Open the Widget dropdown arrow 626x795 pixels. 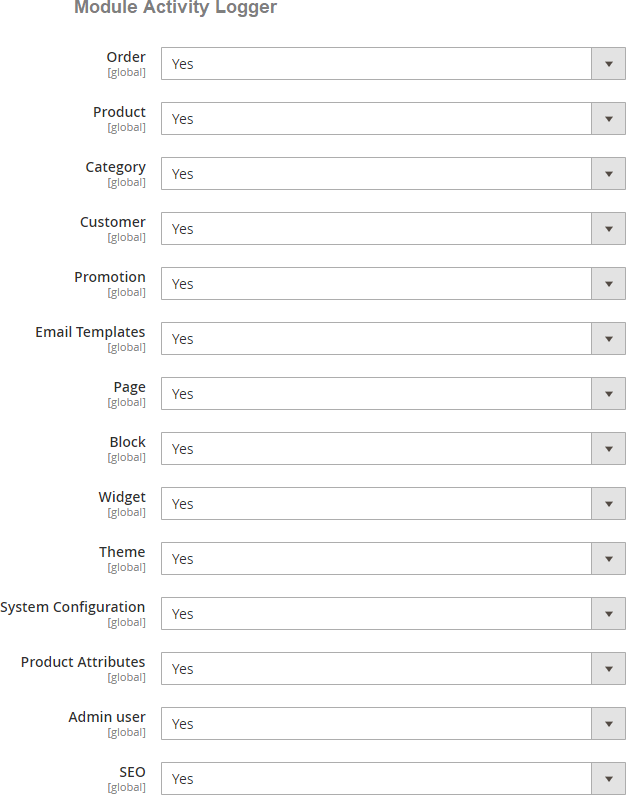click(x=608, y=504)
